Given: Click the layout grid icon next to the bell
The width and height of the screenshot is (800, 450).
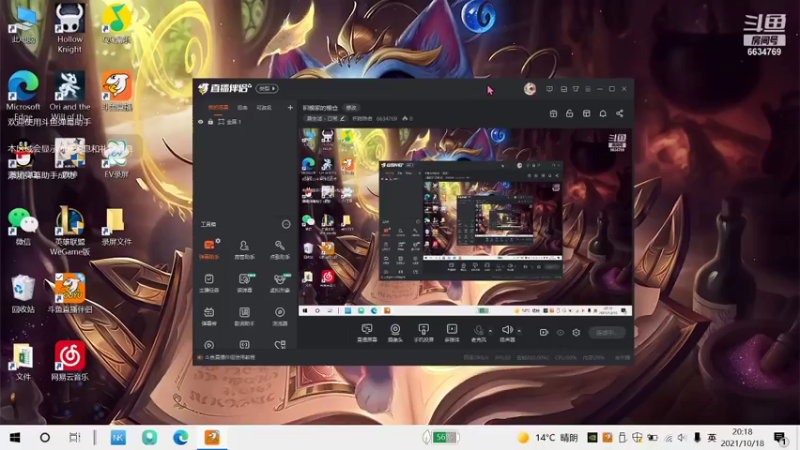Looking at the screenshot, I should 587,113.
